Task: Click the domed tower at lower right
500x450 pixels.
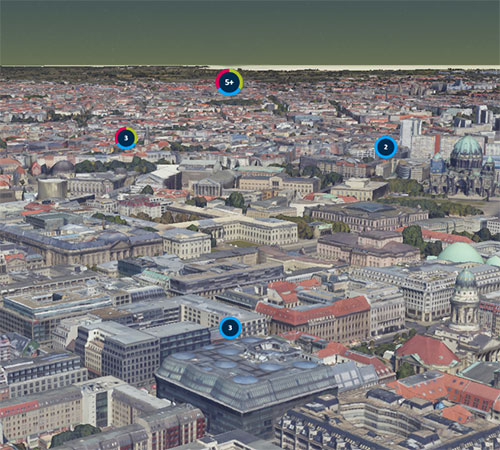Action: (x=465, y=300)
